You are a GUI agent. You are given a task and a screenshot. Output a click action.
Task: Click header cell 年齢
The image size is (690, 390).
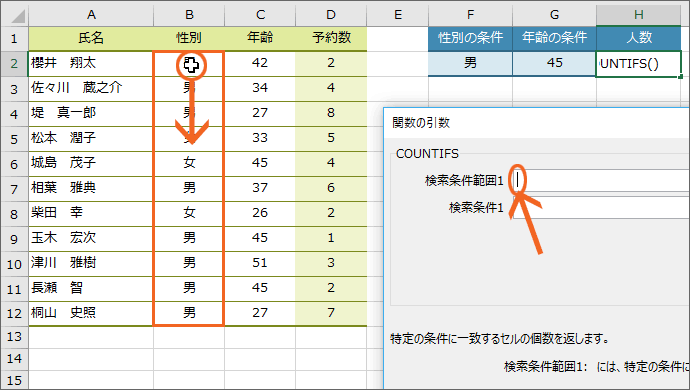260,38
